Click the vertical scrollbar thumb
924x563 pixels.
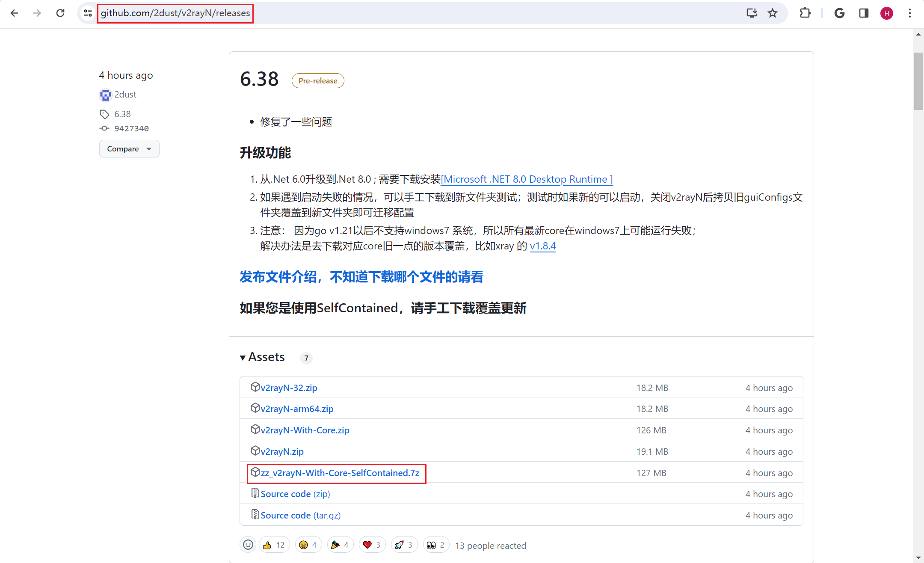click(x=918, y=81)
